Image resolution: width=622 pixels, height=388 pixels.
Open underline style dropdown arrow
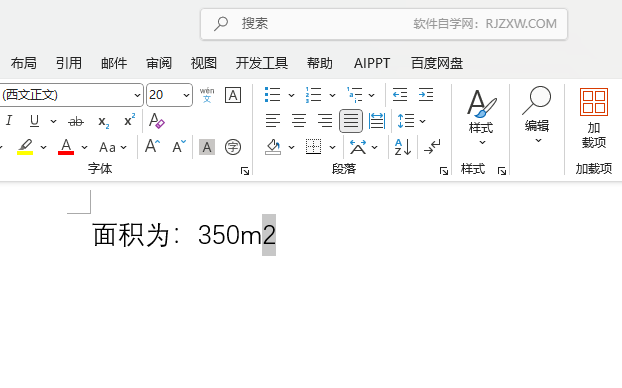[x=53, y=121]
